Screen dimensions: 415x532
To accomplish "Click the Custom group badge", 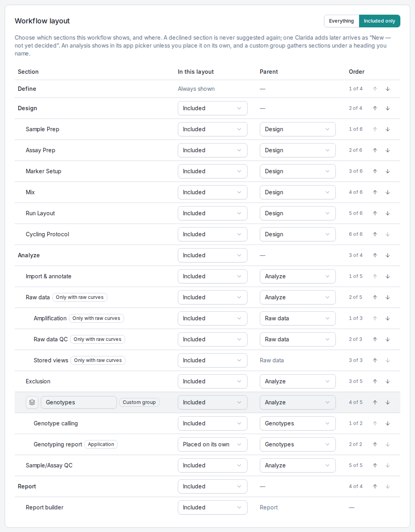I will coord(139,402).
